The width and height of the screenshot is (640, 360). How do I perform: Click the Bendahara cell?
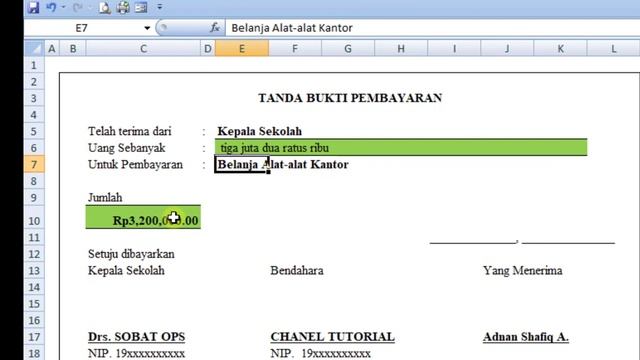297,271
